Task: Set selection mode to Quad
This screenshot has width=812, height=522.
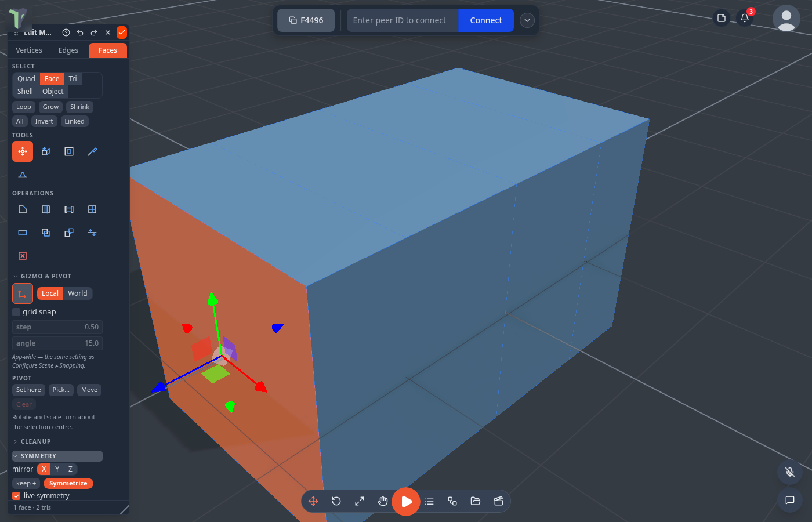Action: (x=26, y=79)
